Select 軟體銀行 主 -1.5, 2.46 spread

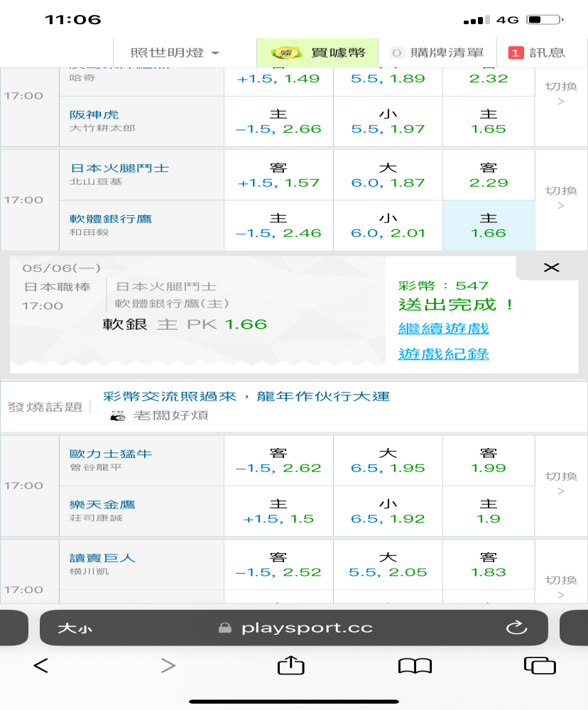(x=278, y=226)
